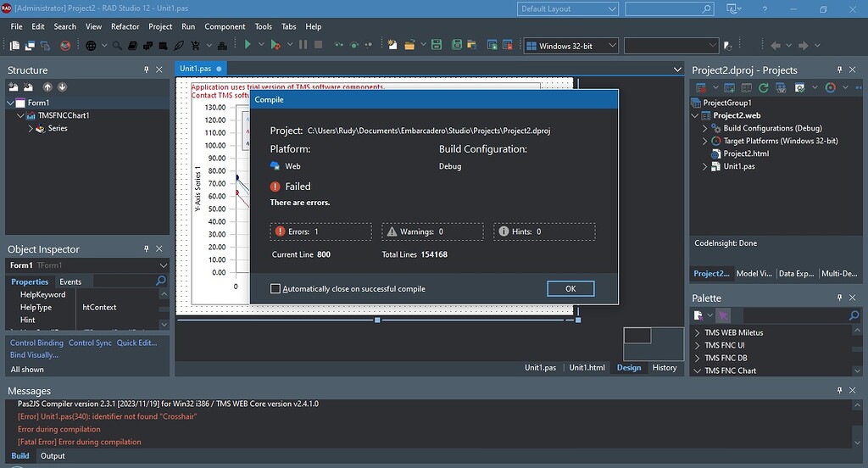Select Form1 in Structure tree

pos(38,103)
